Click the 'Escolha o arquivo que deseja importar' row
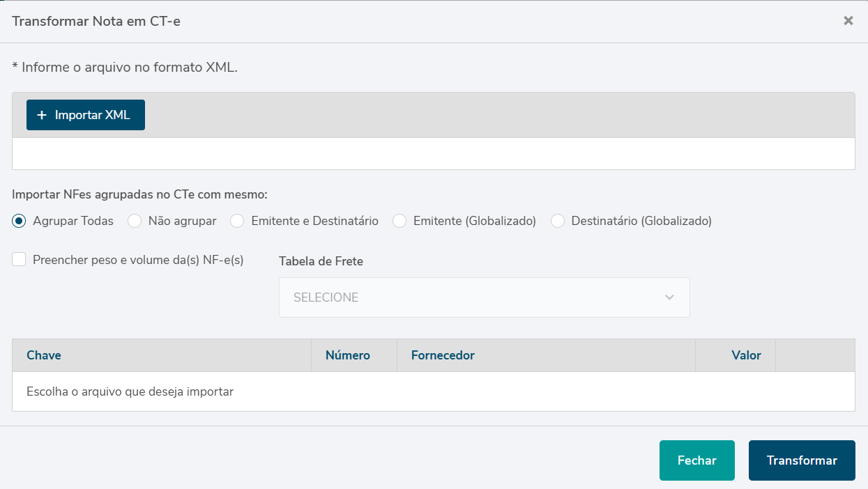This screenshot has width=868, height=489. (x=130, y=391)
